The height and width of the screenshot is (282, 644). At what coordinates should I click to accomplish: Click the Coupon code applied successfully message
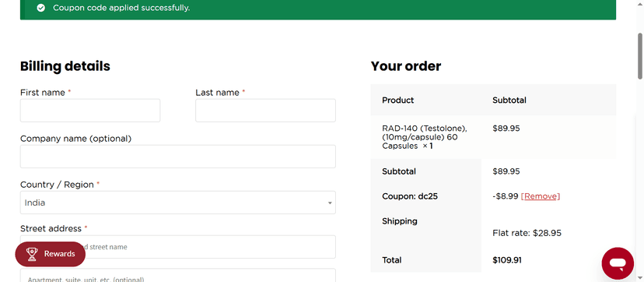pyautogui.click(x=121, y=8)
